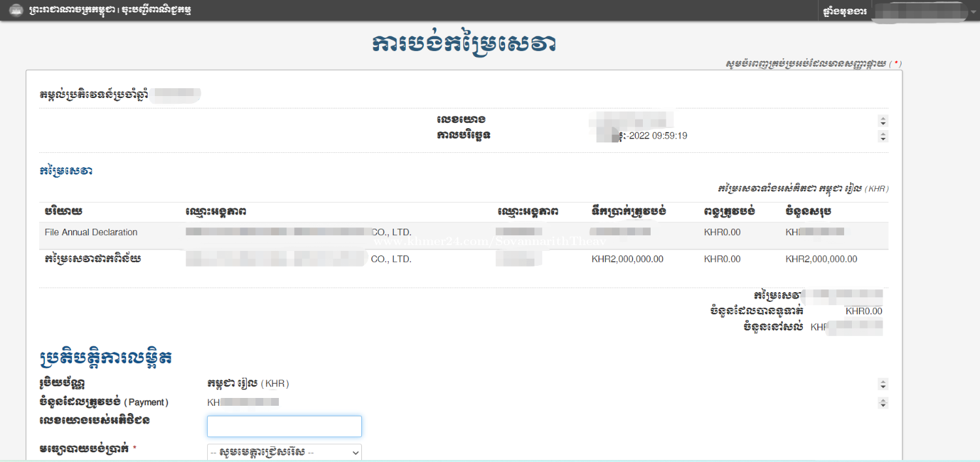
Task: Click the stepper on the Payment amount row
Action: coord(883,403)
